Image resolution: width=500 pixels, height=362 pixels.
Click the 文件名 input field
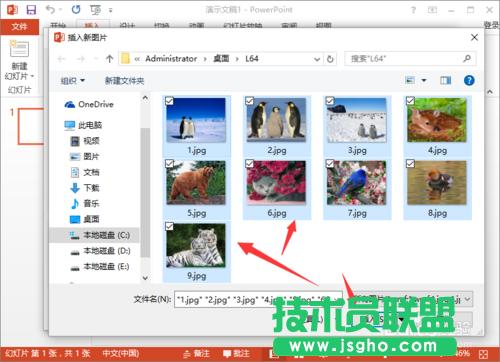pyautogui.click(x=258, y=300)
